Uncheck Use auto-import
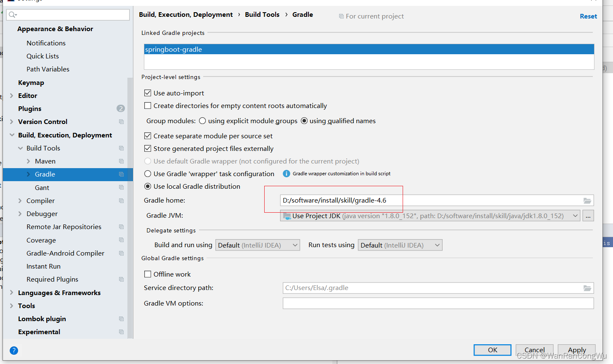This screenshot has width=613, height=364. [x=148, y=93]
